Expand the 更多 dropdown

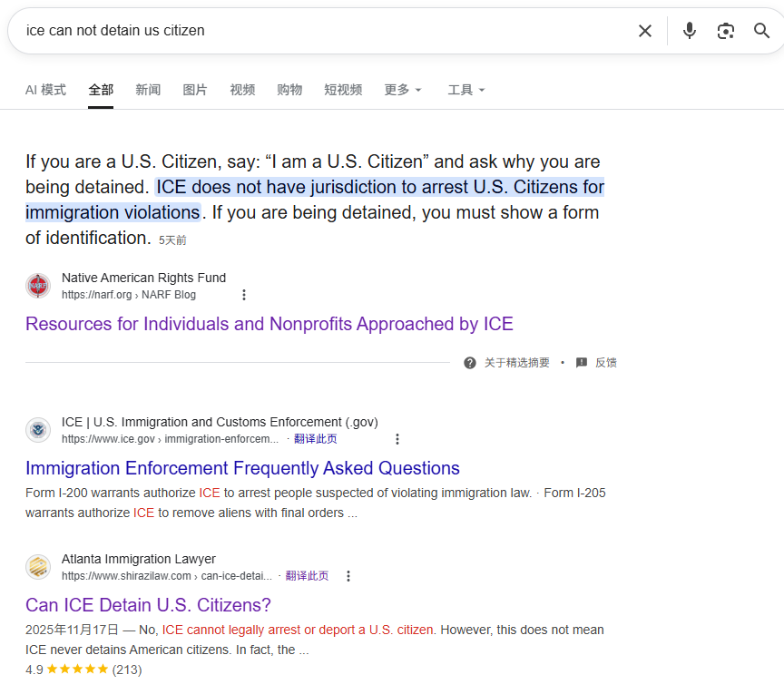(403, 90)
